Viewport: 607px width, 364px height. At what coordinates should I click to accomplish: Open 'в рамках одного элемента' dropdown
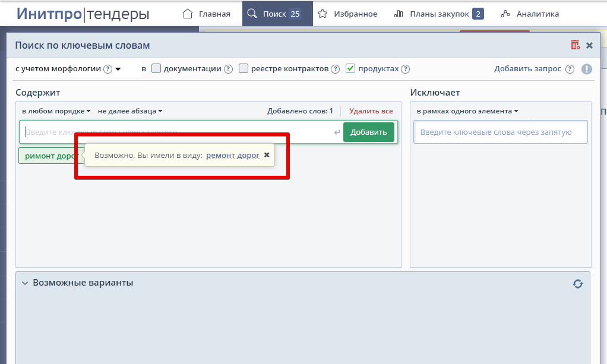click(x=467, y=111)
